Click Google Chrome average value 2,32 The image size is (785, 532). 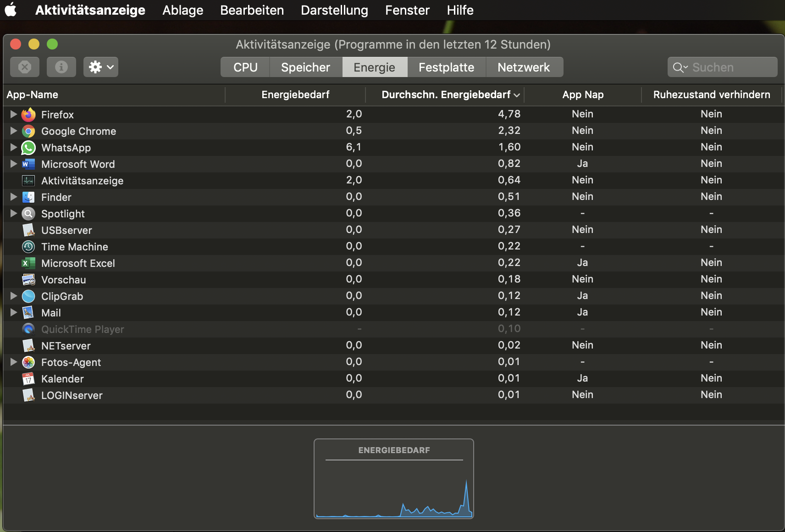click(x=509, y=131)
